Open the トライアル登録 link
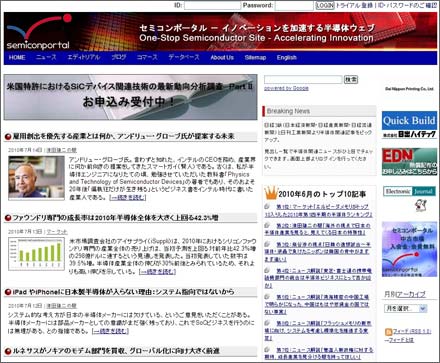 pyautogui.click(x=354, y=5)
